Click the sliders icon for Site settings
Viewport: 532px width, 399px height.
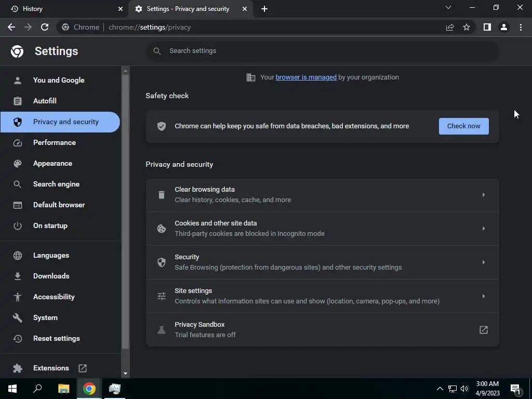162,296
